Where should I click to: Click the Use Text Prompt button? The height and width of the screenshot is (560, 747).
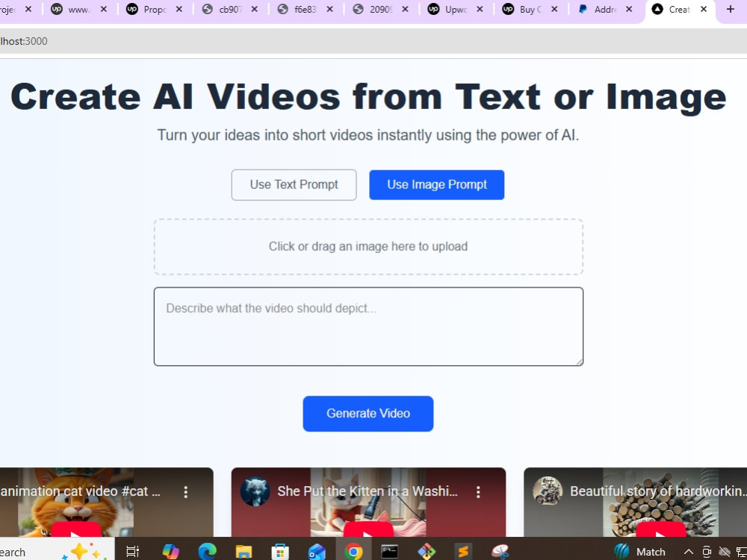[x=294, y=184]
